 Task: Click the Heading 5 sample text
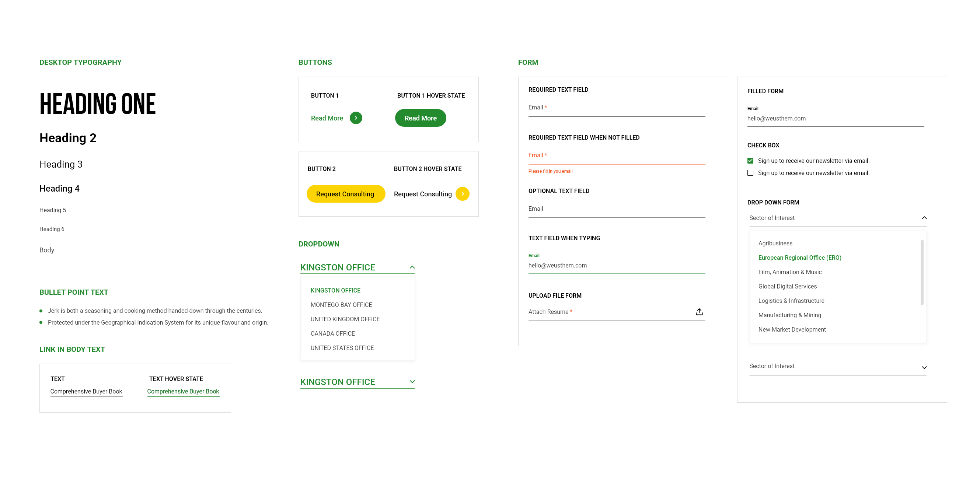pyautogui.click(x=52, y=210)
